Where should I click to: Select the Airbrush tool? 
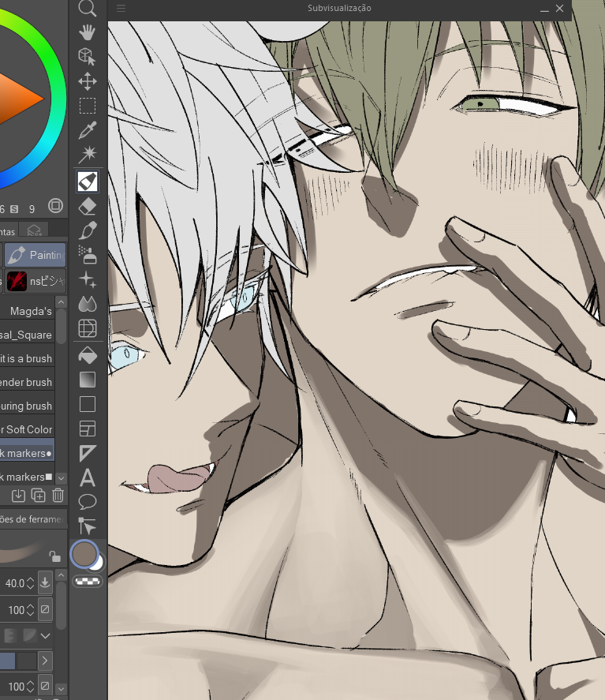(87, 255)
